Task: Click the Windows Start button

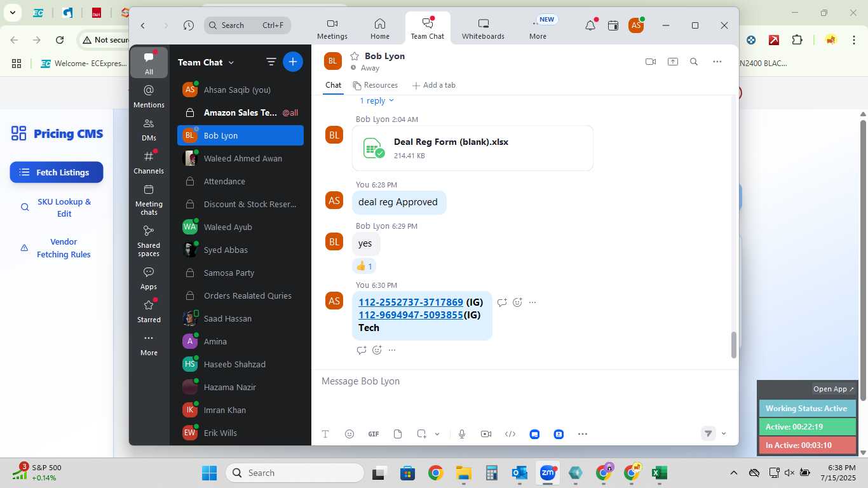Action: click(209, 473)
